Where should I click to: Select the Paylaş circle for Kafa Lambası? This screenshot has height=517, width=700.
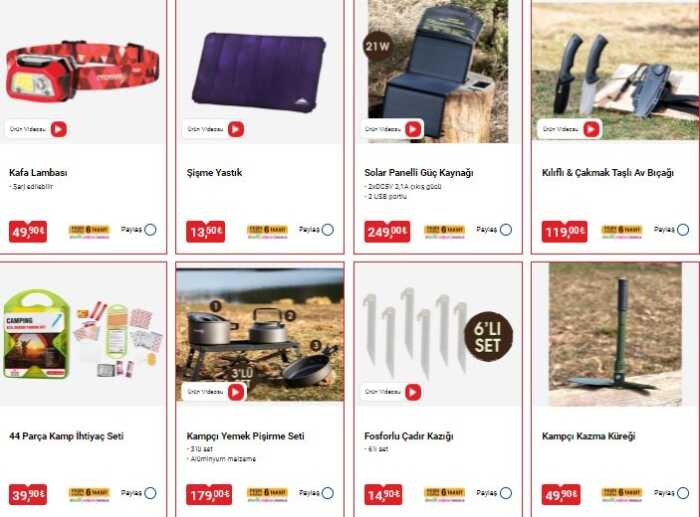(x=150, y=230)
